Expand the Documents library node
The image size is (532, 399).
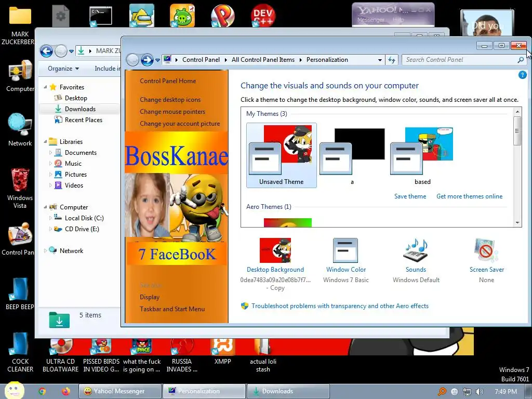point(50,153)
